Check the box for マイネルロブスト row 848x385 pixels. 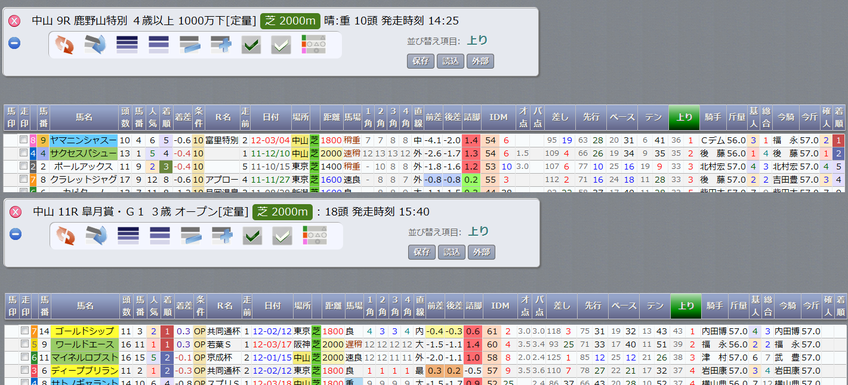pyautogui.click(x=24, y=357)
